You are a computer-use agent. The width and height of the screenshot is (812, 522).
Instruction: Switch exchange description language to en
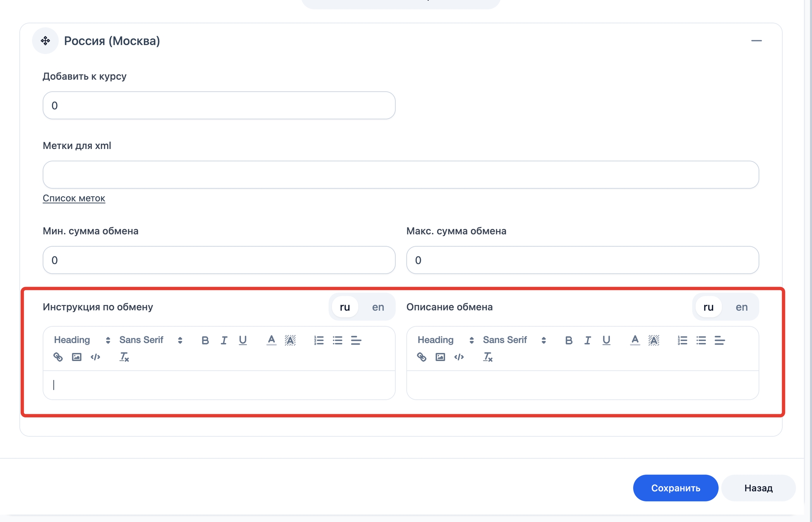pos(742,307)
